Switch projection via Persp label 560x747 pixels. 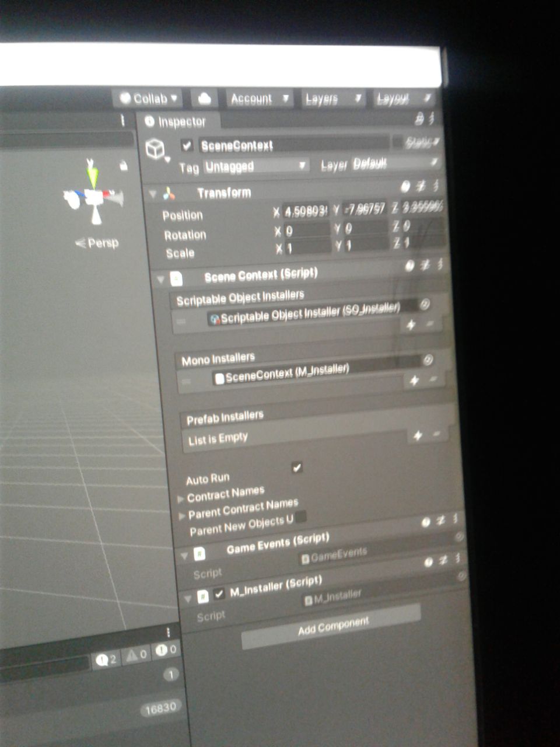97,243
